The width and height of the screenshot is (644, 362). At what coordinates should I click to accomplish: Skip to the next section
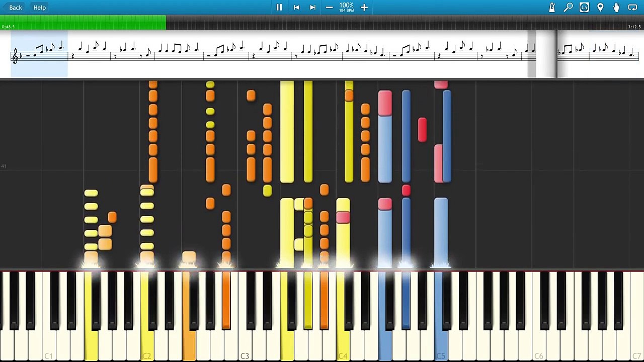click(x=312, y=8)
